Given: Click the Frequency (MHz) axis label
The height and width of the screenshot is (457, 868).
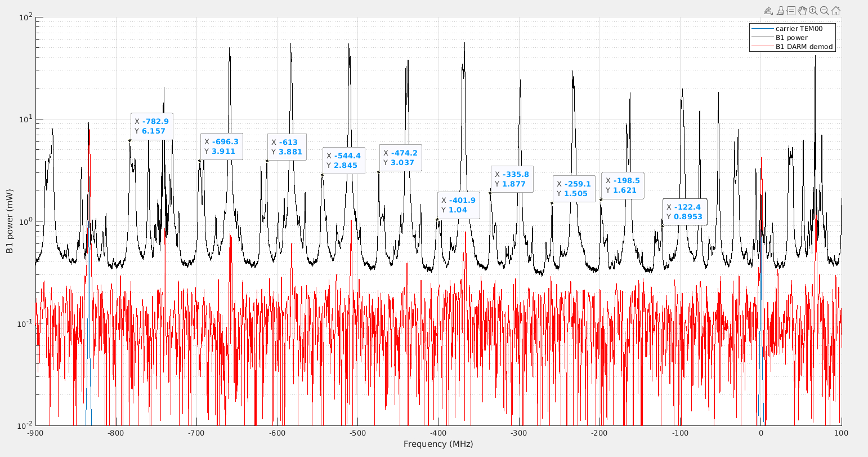Looking at the screenshot, I should coord(438,444).
